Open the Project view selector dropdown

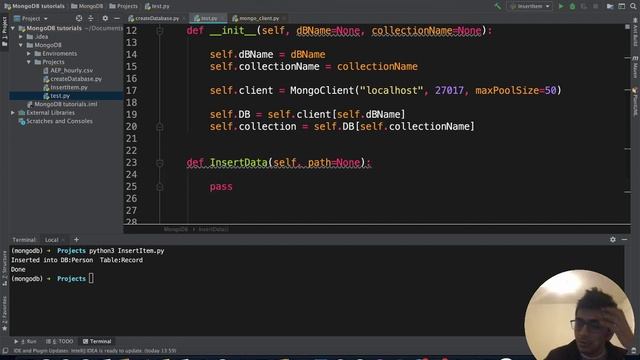point(31,18)
